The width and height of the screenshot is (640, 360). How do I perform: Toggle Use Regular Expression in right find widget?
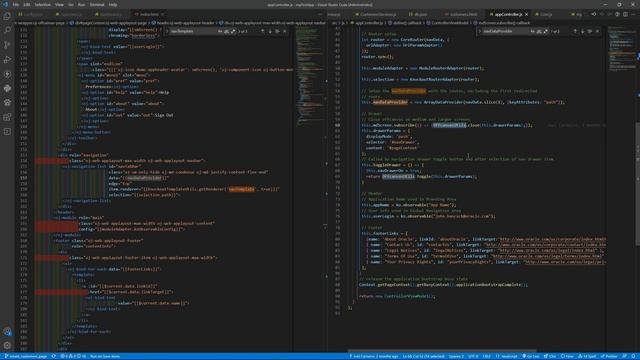546,31
